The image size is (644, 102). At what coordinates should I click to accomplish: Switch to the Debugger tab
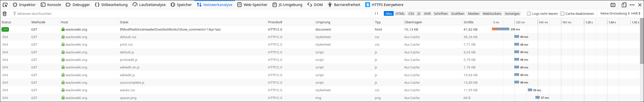(78, 5)
